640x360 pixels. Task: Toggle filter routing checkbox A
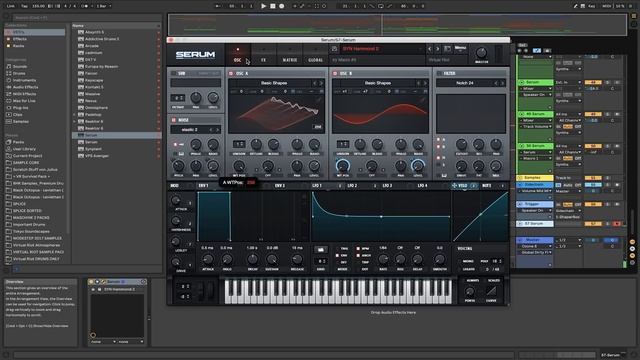tap(439, 140)
